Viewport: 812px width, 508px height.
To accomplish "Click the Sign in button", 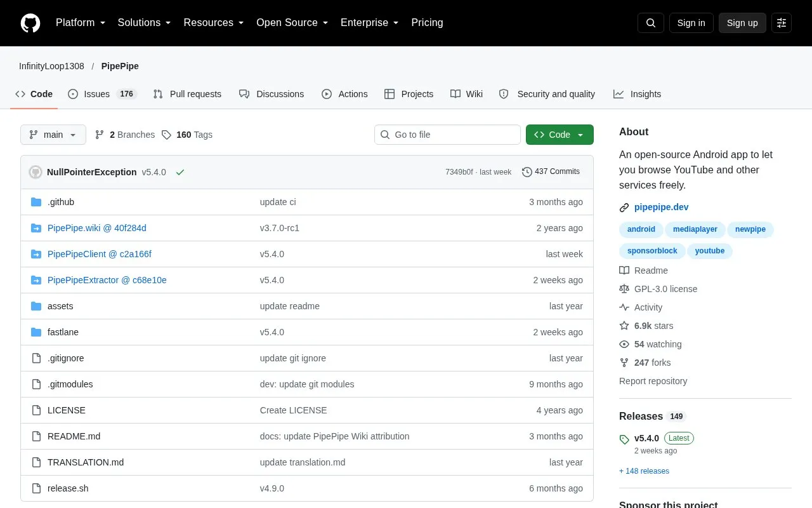I will (691, 23).
